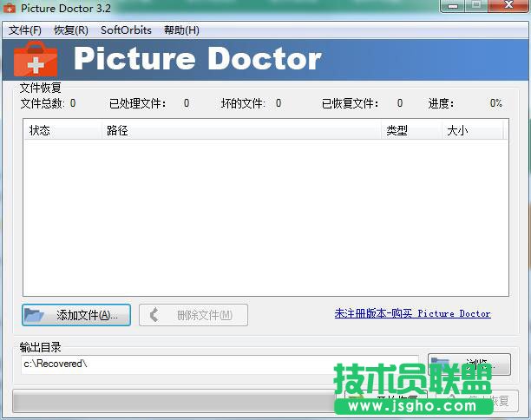Sort by the 大小 column header
The image size is (531, 420).
(473, 130)
